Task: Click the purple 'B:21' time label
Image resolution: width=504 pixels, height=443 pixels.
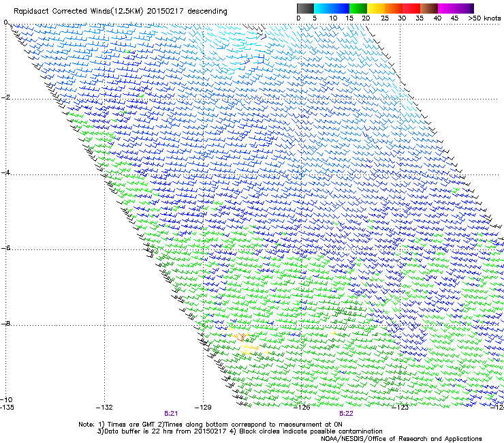Action: (x=171, y=414)
